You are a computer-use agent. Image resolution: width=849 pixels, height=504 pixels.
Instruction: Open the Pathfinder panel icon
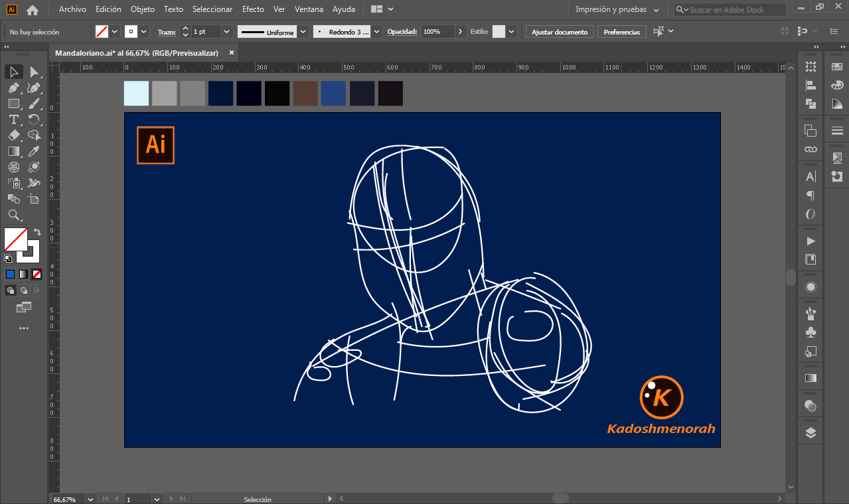pos(810,103)
